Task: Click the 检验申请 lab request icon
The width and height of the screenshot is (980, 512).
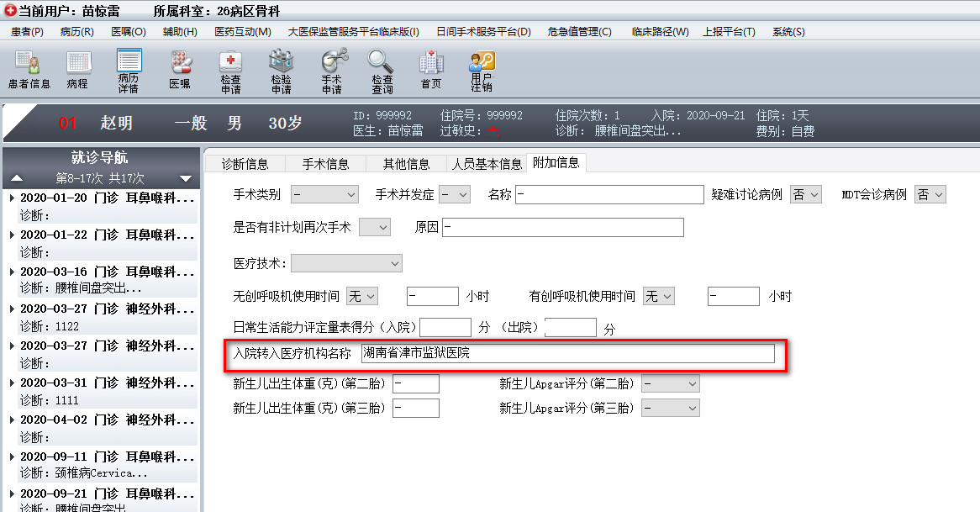Action: pos(281,71)
